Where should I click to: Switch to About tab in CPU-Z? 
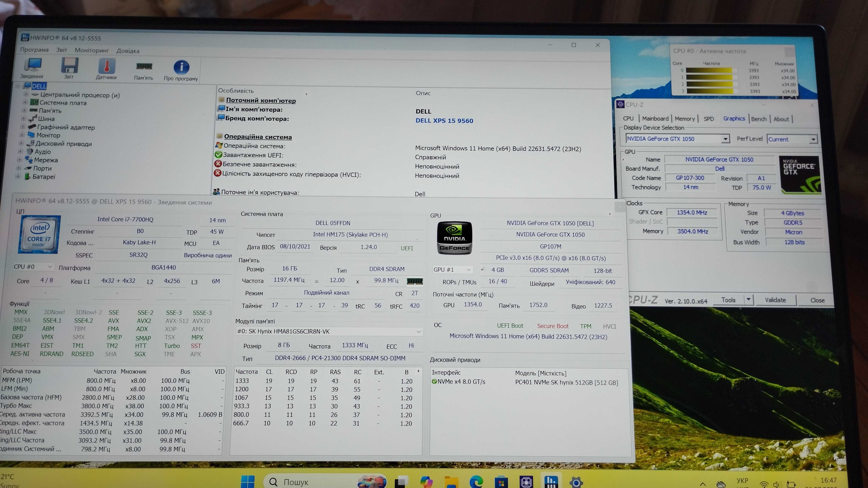[781, 119]
